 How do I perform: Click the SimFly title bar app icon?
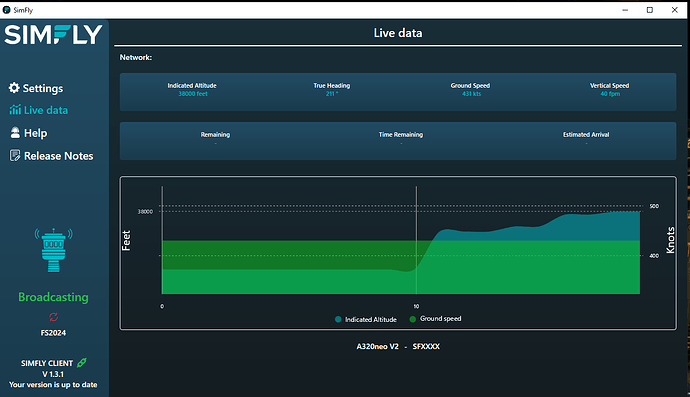tap(7, 10)
